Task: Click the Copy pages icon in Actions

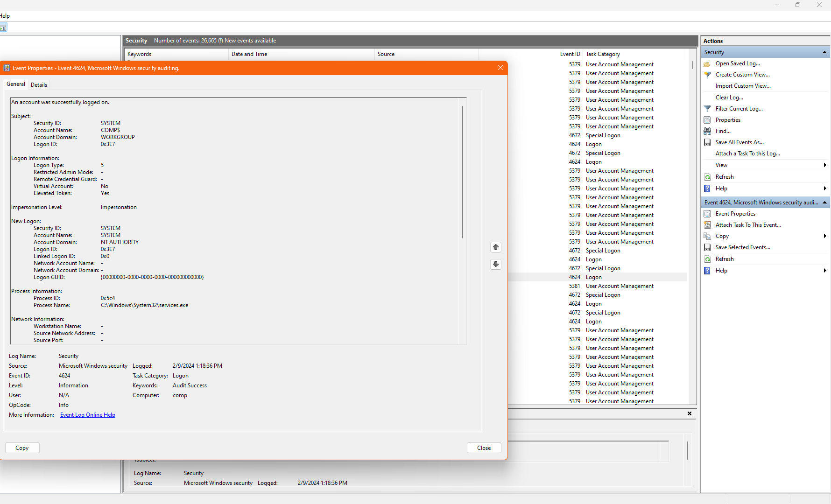Action: pos(707,236)
